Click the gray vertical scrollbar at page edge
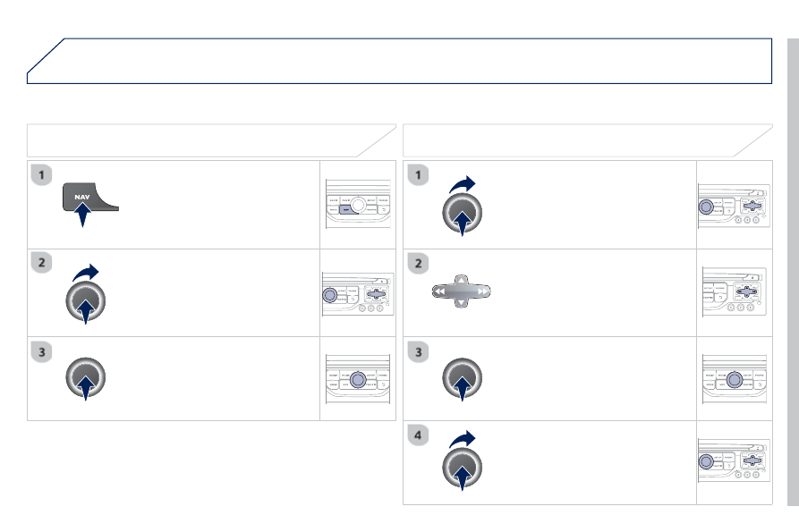The height and width of the screenshot is (532, 799). [x=793, y=272]
